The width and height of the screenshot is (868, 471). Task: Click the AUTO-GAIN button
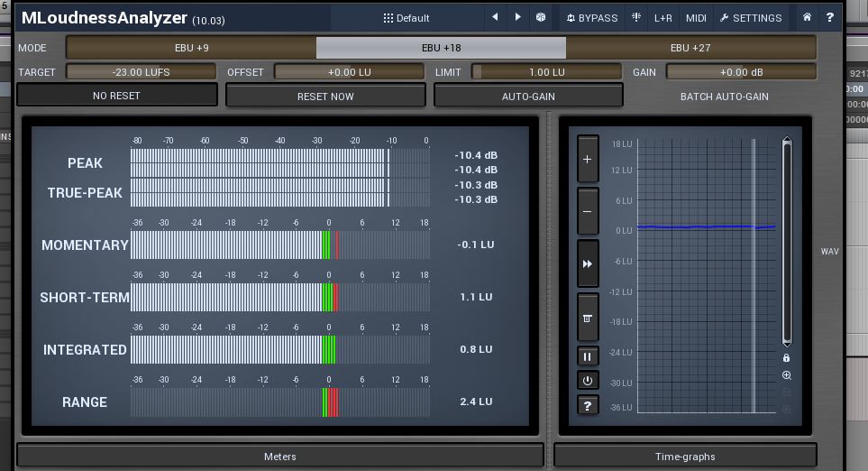[x=528, y=96]
